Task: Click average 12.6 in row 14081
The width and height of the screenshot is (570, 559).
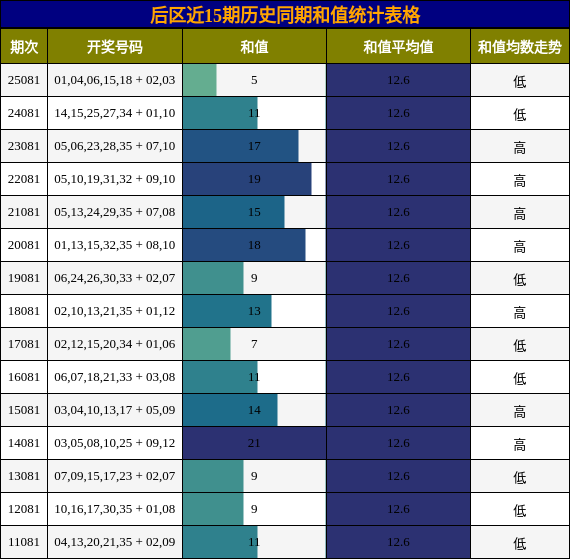Action: [x=398, y=443]
